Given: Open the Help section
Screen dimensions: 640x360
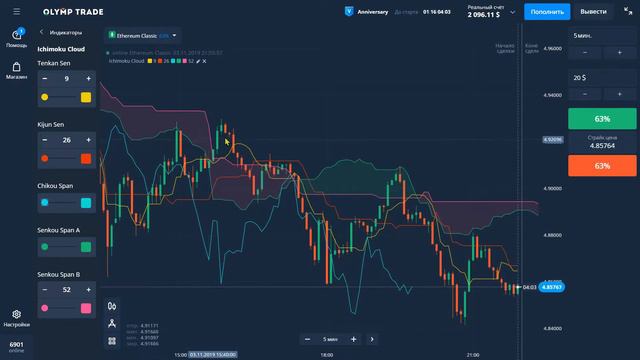Looking at the screenshot, I should [x=17, y=38].
